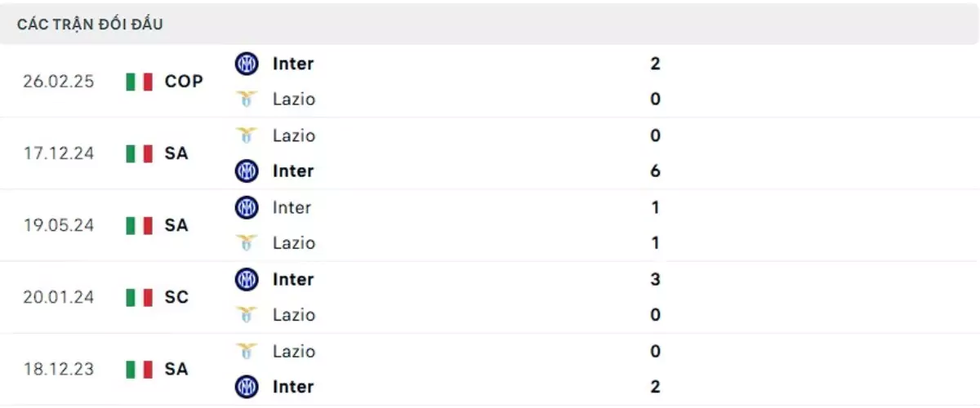
Task: Click Italy flag beside SC label
Action: [140, 297]
